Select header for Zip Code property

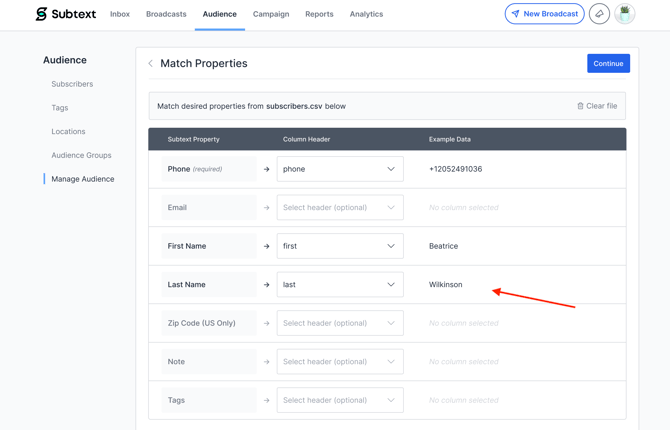click(x=339, y=323)
